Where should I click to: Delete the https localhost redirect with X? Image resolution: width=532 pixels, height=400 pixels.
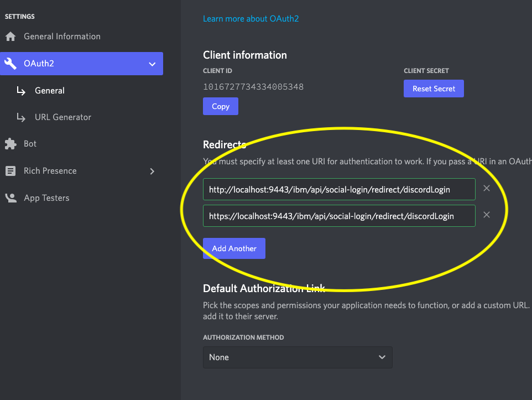point(487,215)
